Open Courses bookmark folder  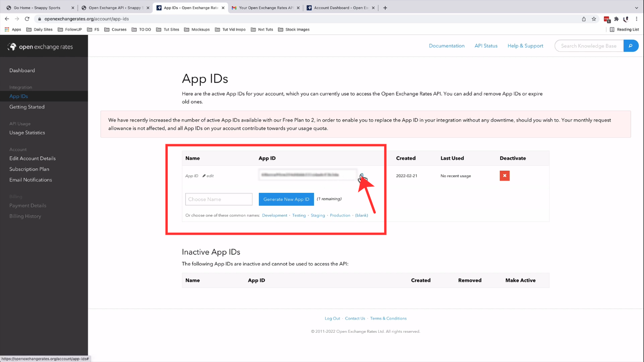115,29
